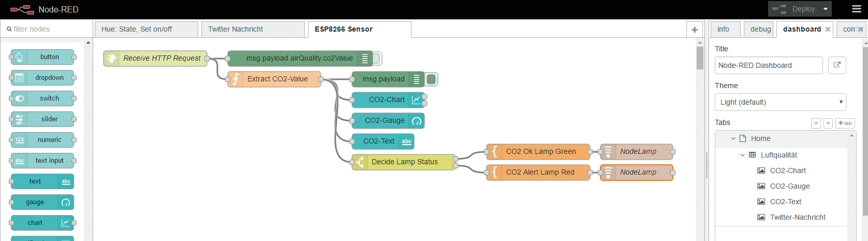Click the dashboard Title input field
The height and width of the screenshot is (241, 868).
click(769, 65)
